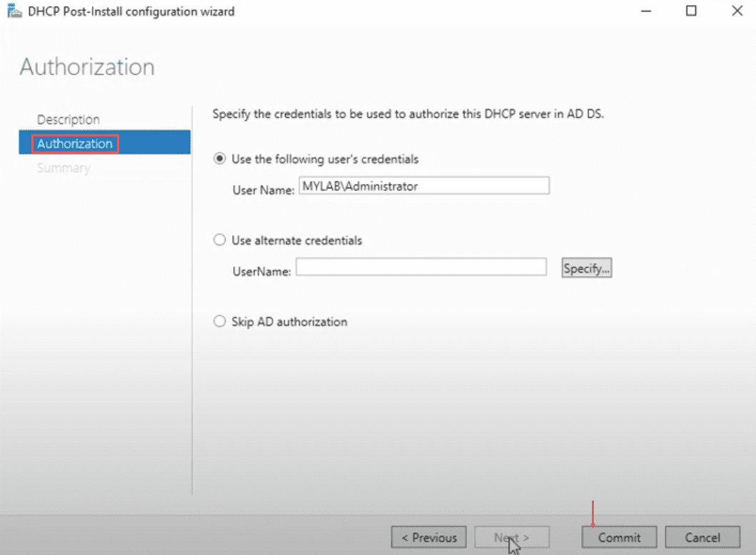The width and height of the screenshot is (756, 555).
Task: Click the empty alternate UserName field
Action: coord(420,267)
